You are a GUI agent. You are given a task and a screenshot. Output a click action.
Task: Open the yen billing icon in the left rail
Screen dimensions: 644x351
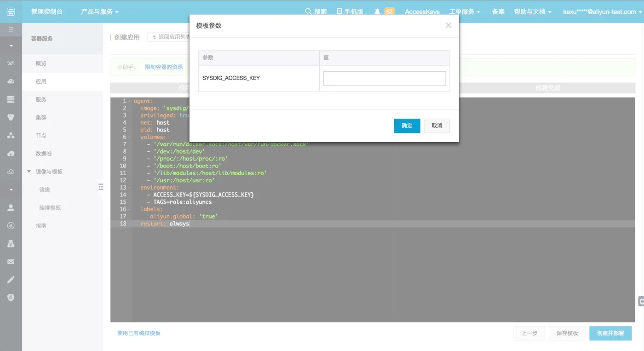pos(11,225)
